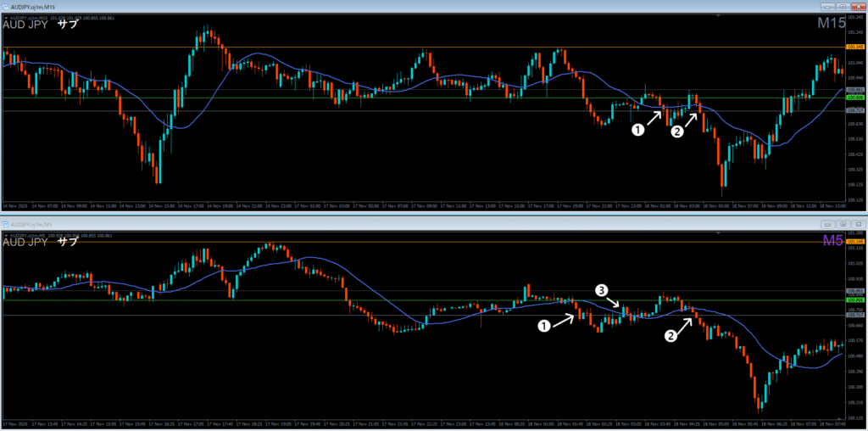Click the 100.120 price scale value in M15 chart
Viewport: 868px width, 431px height.
coord(856,199)
